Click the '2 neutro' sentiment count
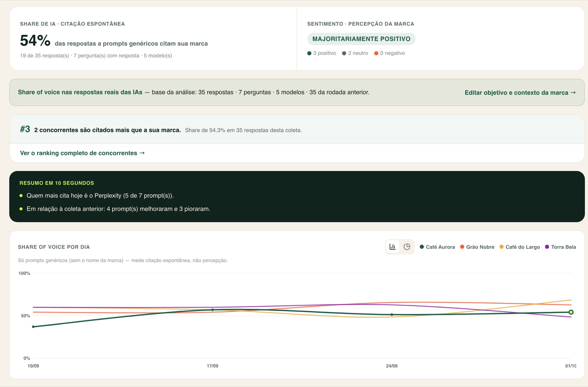This screenshot has height=387, width=588. tap(355, 53)
